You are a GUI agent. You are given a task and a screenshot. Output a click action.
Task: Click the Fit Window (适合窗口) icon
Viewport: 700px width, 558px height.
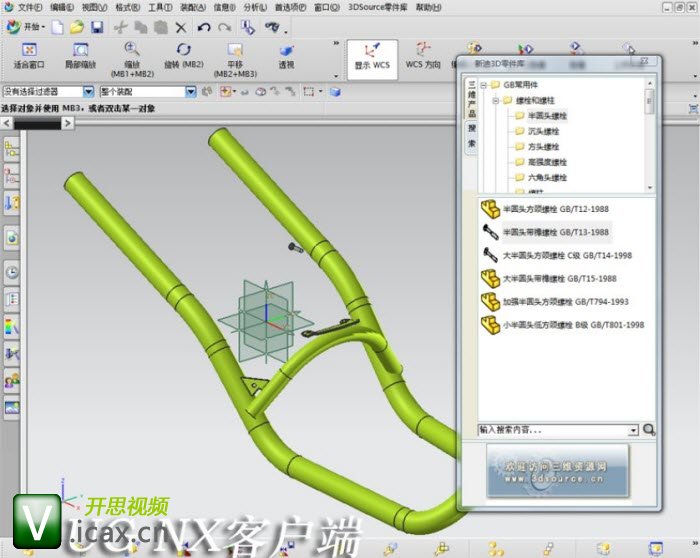pyautogui.click(x=29, y=56)
